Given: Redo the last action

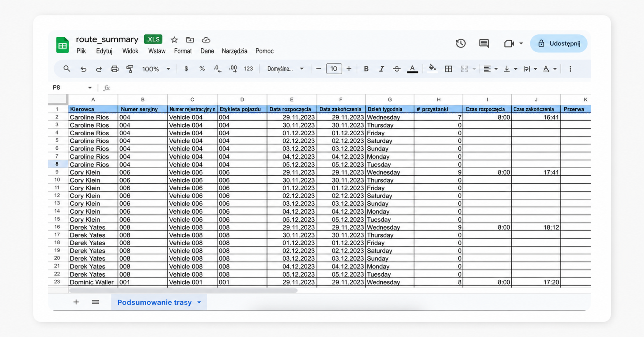Looking at the screenshot, I should pyautogui.click(x=99, y=69).
